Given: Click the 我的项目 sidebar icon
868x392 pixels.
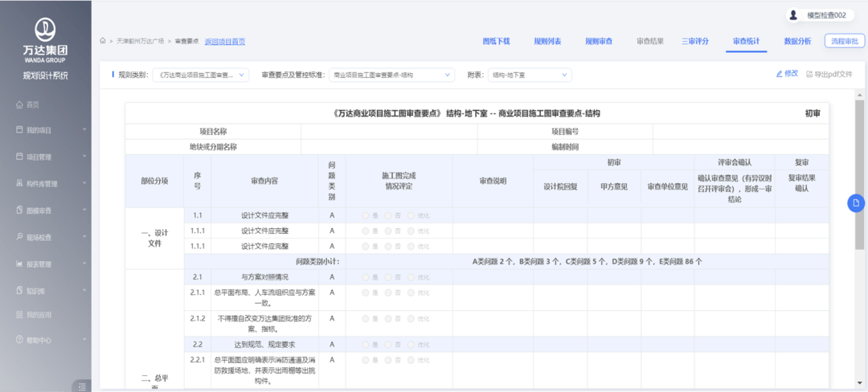Looking at the screenshot, I should pyautogui.click(x=19, y=130).
